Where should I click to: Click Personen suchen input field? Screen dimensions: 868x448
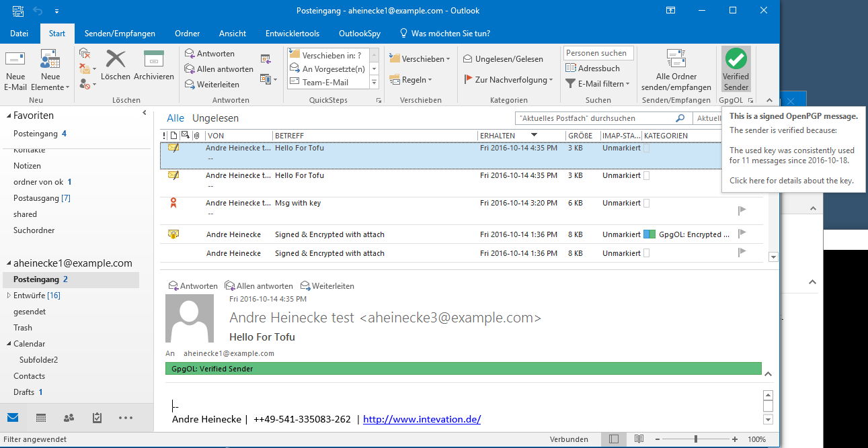pyautogui.click(x=598, y=53)
